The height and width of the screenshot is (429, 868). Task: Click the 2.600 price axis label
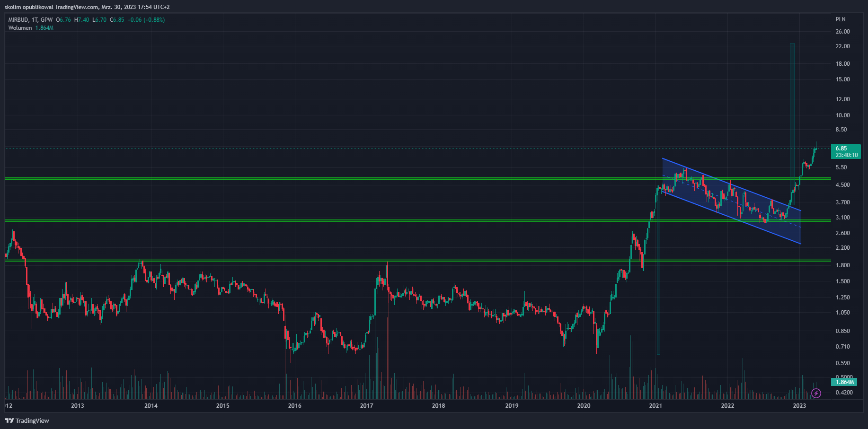pos(842,233)
